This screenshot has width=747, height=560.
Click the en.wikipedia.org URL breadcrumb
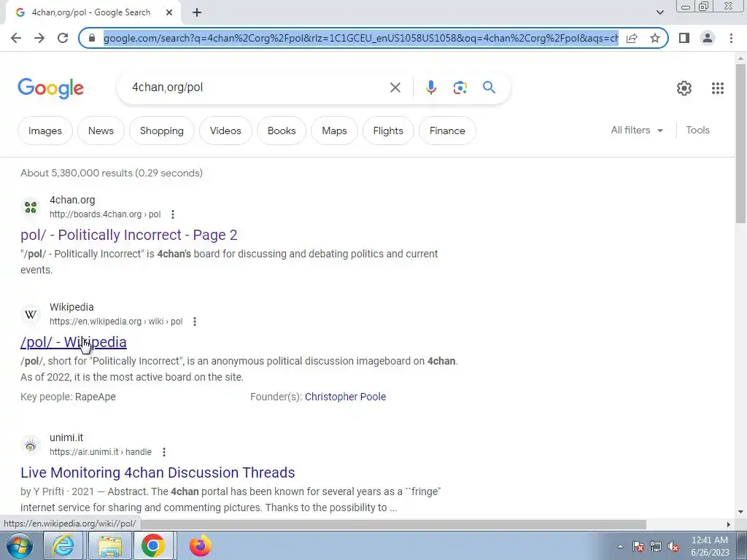(x=116, y=322)
